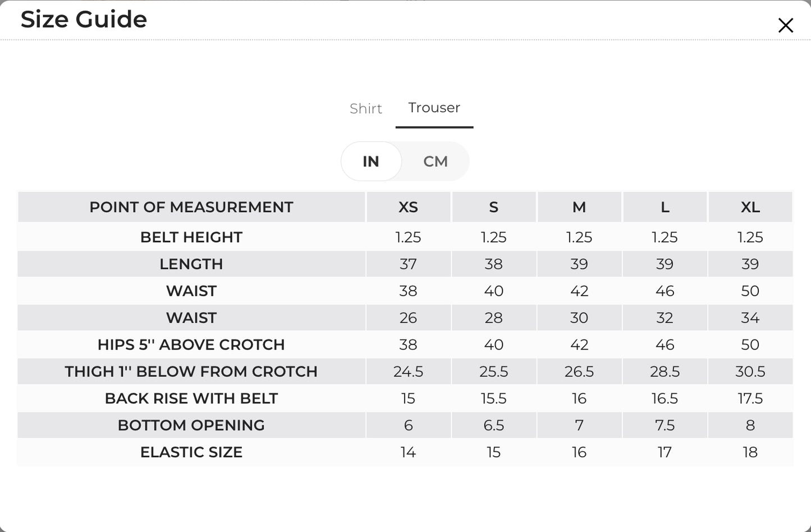This screenshot has width=811, height=532.
Task: Click the BACK RISE WITH BELT label
Action: pos(191,398)
